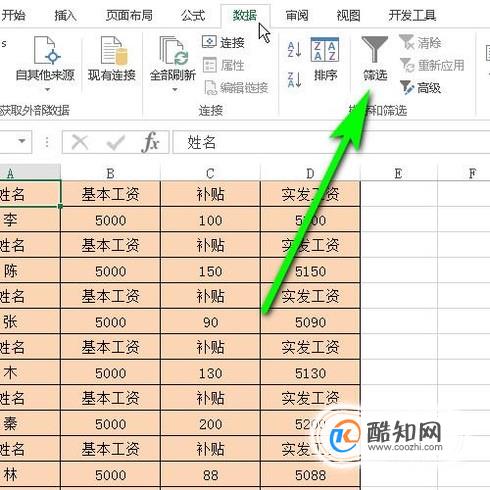Switch to the Formulas (公式) tab
490x490 pixels.
coord(193,15)
